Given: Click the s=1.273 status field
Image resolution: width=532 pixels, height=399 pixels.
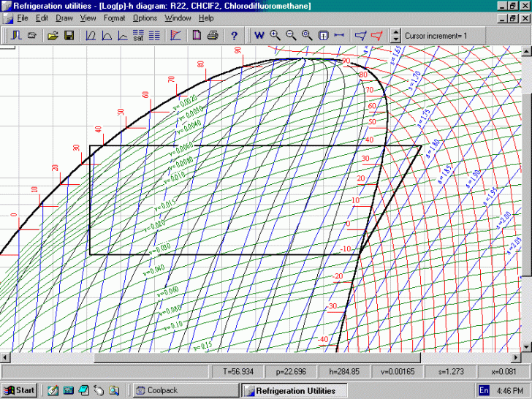Looking at the screenshot, I should (x=451, y=372).
